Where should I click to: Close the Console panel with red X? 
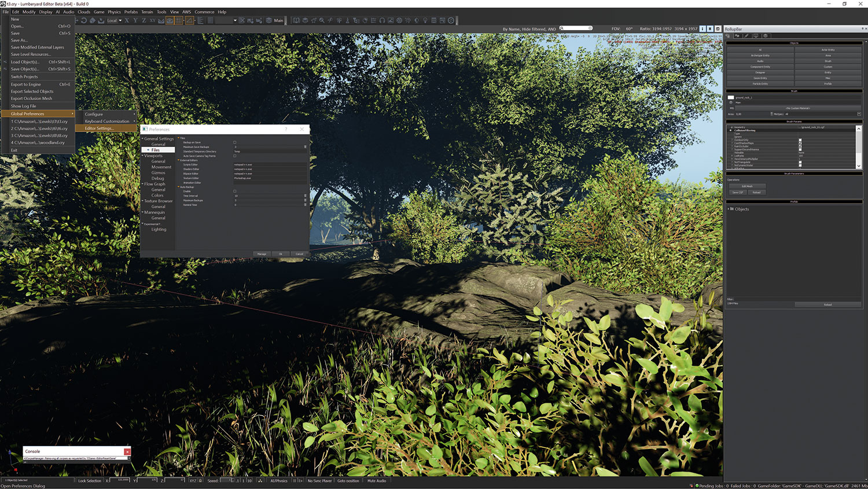point(127,451)
